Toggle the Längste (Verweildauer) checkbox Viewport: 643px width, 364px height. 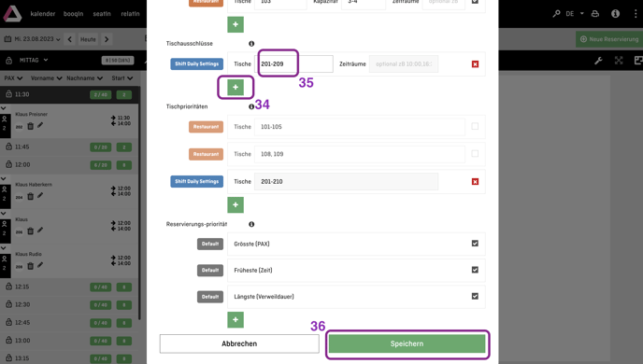[475, 296]
